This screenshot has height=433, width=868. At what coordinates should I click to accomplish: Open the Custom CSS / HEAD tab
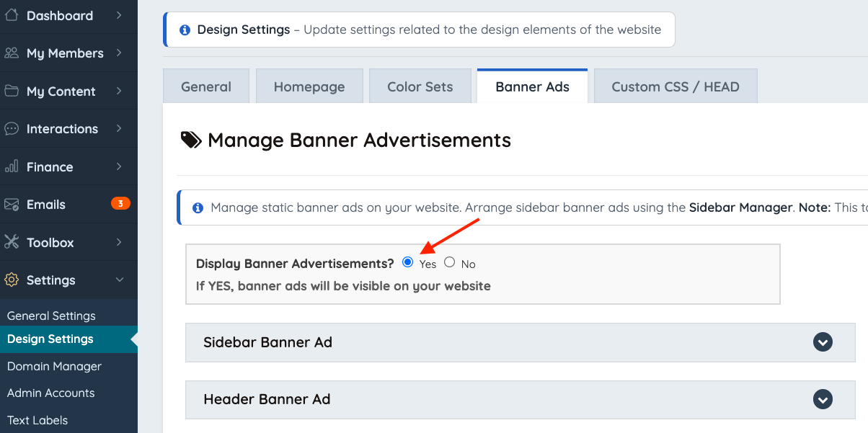click(676, 86)
